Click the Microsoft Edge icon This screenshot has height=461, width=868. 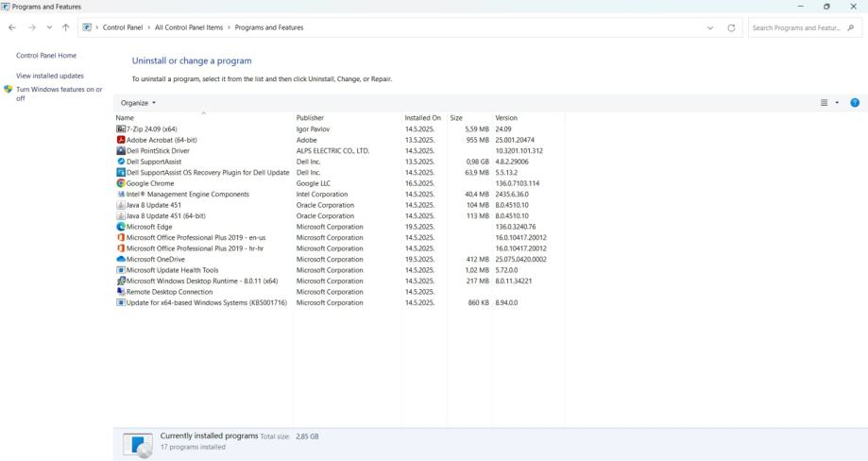pos(121,227)
